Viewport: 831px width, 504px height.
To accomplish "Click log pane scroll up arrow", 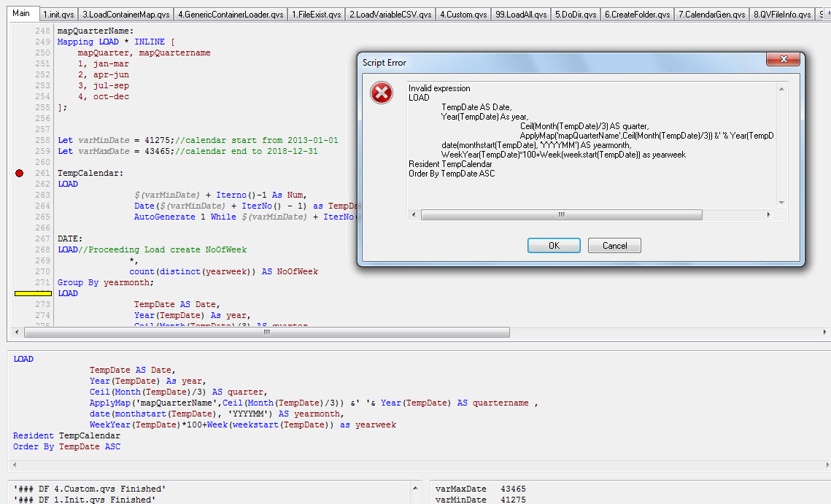I will [x=416, y=488].
